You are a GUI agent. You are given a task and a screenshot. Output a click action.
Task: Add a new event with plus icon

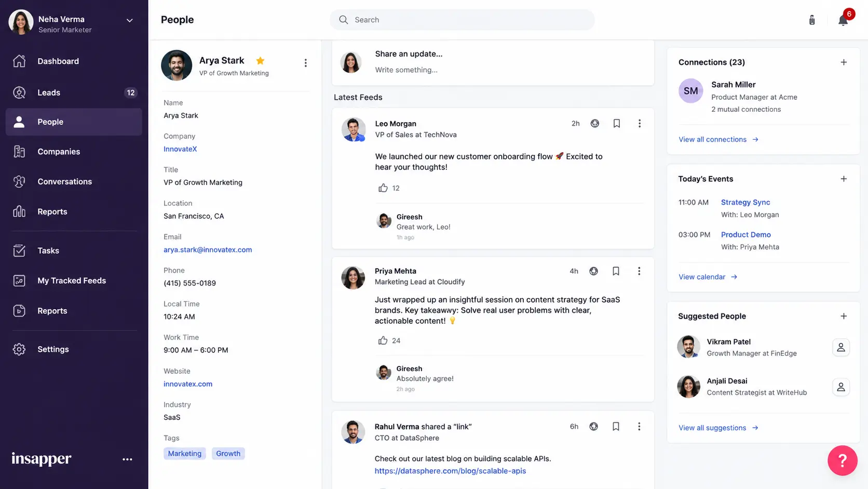click(844, 179)
